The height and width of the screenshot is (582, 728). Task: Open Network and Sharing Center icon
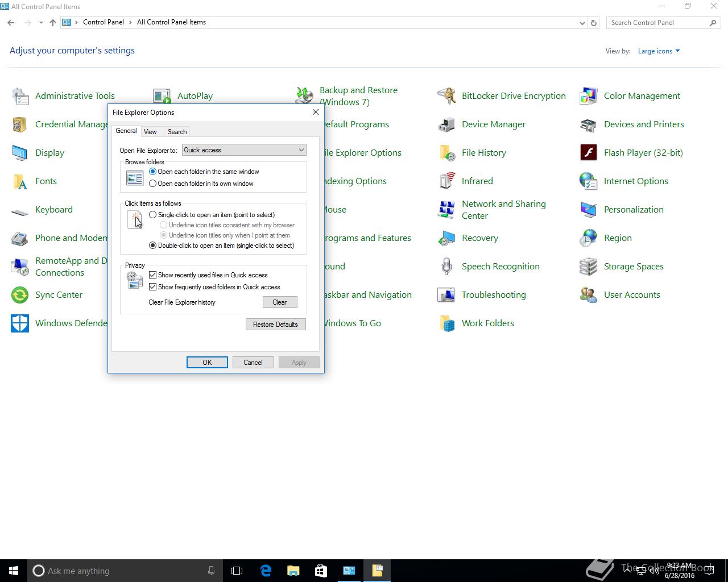446,210
